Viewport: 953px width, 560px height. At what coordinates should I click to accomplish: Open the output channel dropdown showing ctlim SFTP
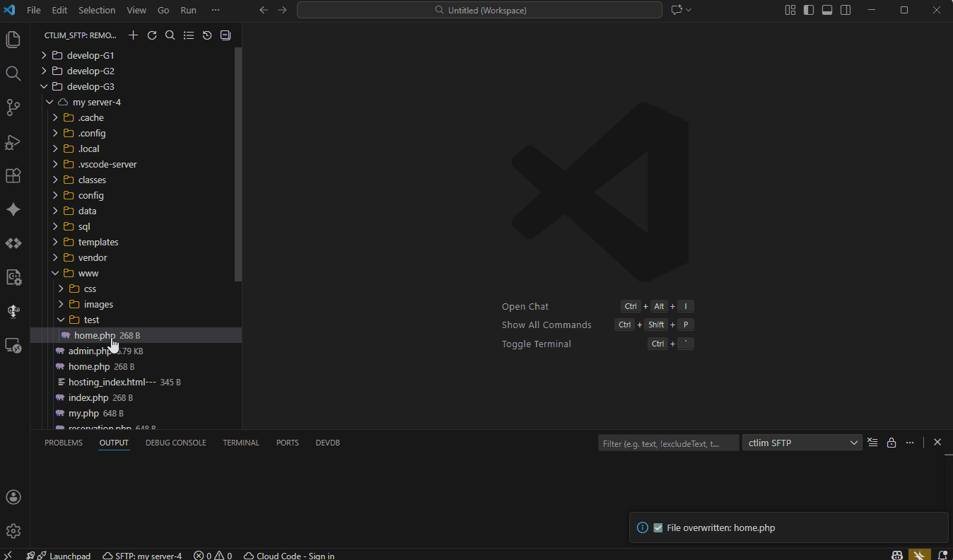(x=802, y=442)
